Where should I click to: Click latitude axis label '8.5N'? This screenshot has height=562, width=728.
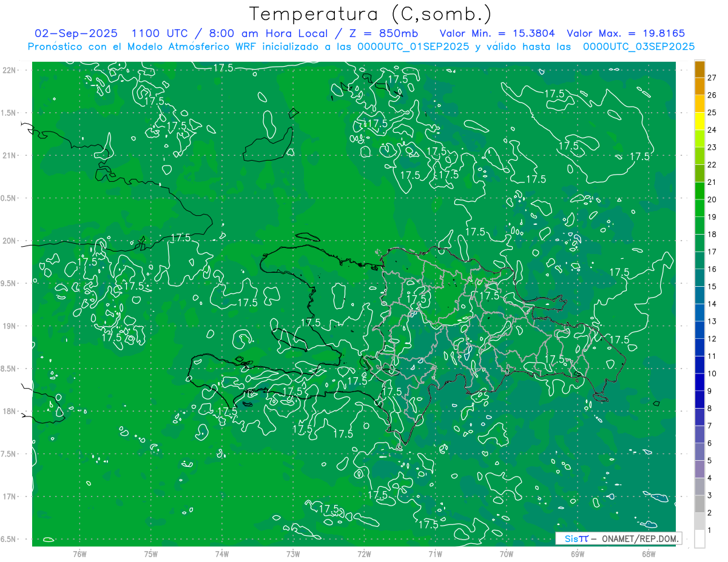8,369
